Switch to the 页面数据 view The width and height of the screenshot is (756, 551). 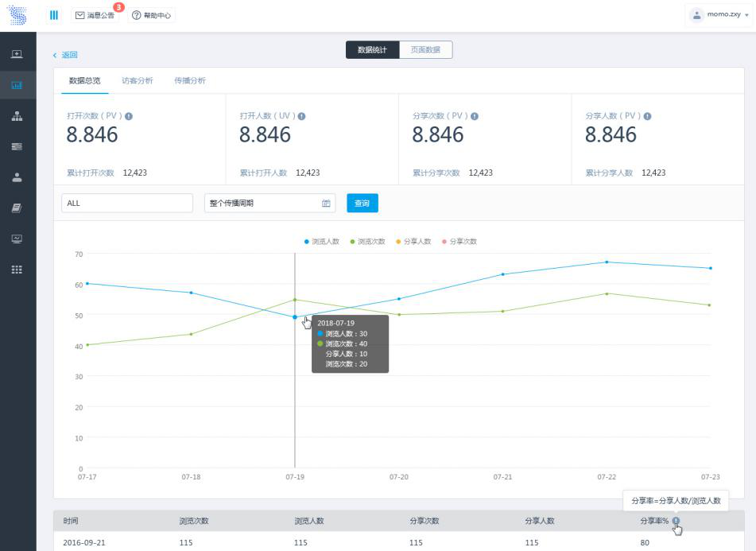coord(425,50)
